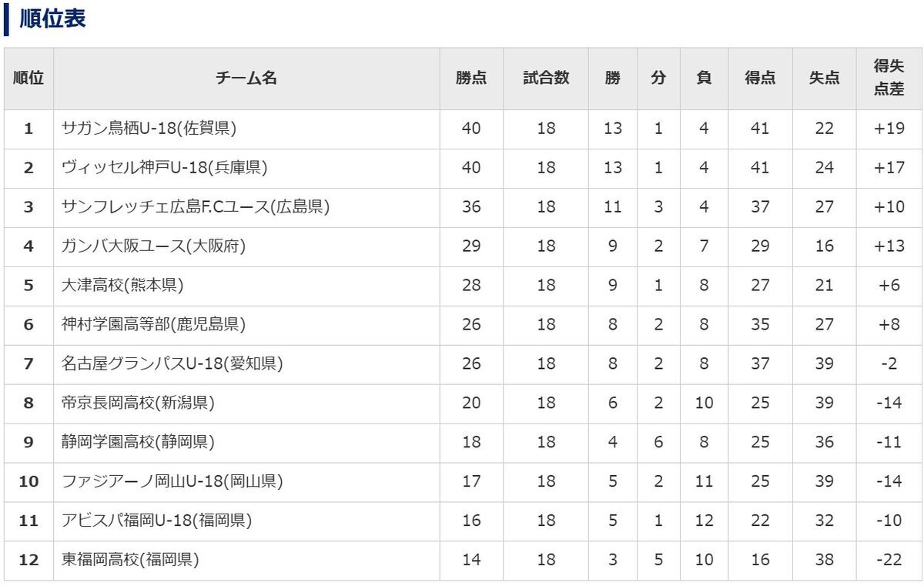The width and height of the screenshot is (924, 586).
Task: Click the サガン鳥栖U-18(佐賀県) team name
Action: [x=149, y=129]
